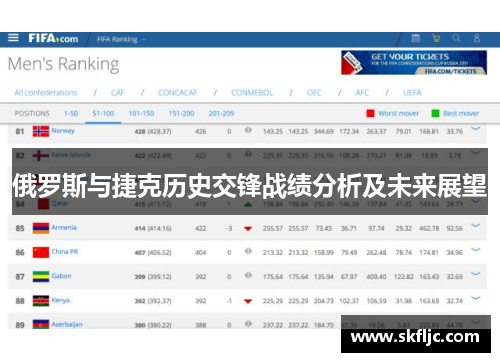Show positions 51-100

click(103, 113)
